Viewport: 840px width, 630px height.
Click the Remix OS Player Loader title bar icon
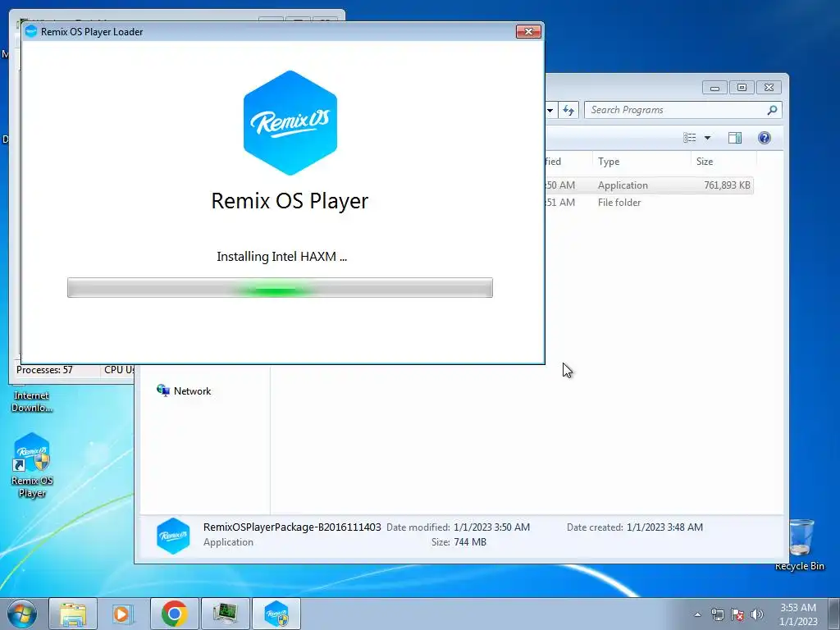[x=31, y=32]
